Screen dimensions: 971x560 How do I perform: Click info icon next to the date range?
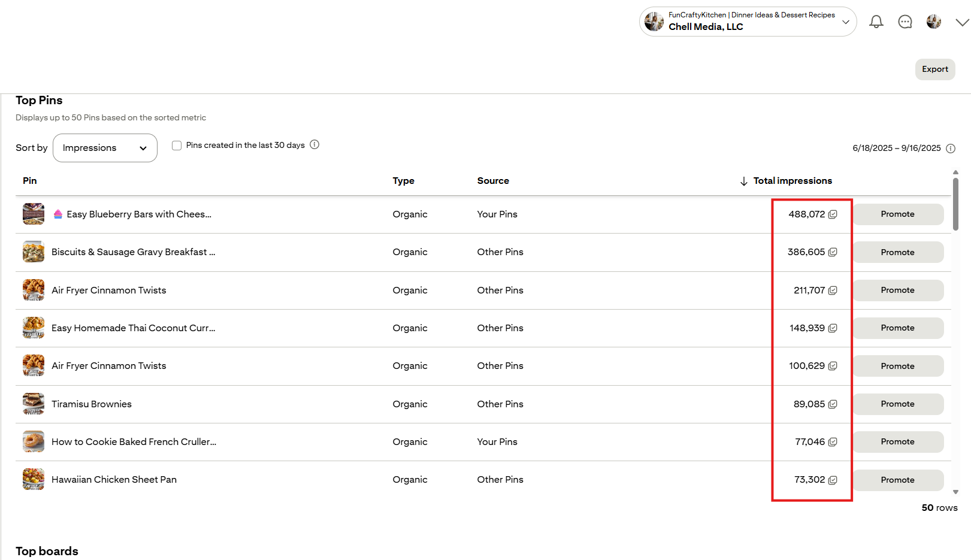950,149
